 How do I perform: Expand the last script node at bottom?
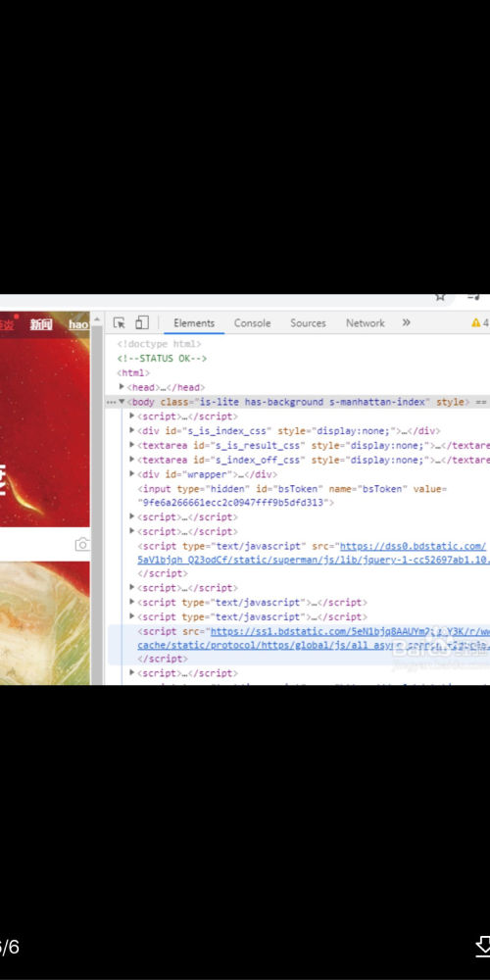click(x=132, y=672)
